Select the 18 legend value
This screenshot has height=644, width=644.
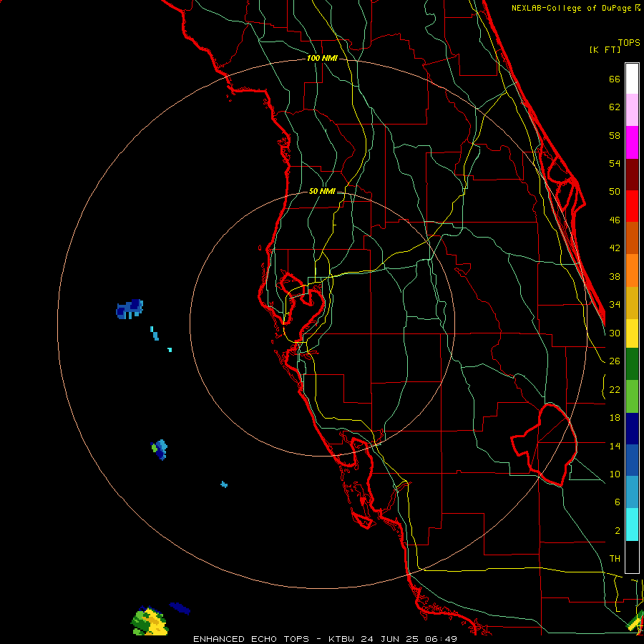tap(615, 418)
